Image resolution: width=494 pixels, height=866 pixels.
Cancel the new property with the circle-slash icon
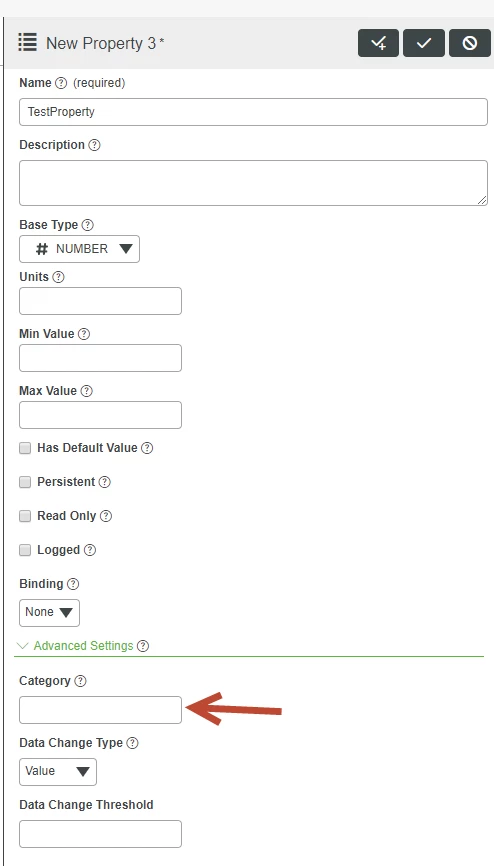(x=470, y=43)
